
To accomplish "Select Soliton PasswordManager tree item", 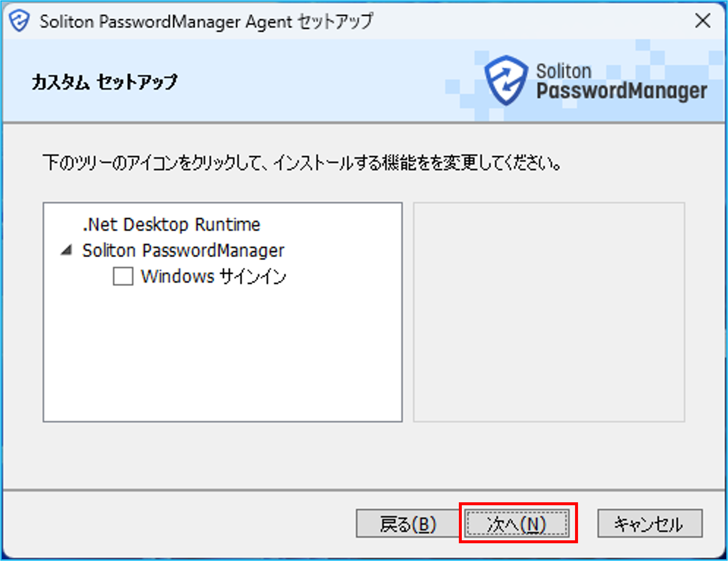I will point(183,251).
